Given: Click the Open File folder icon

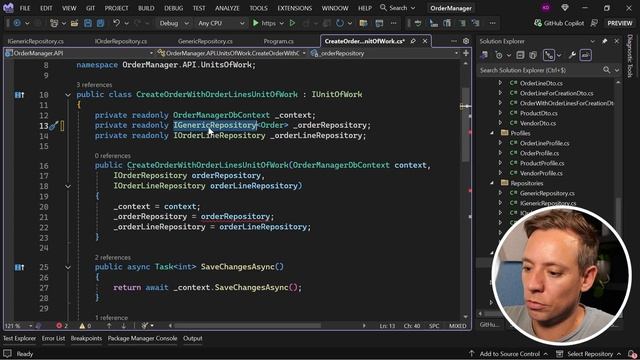Looking at the screenshot, I should (74, 23).
